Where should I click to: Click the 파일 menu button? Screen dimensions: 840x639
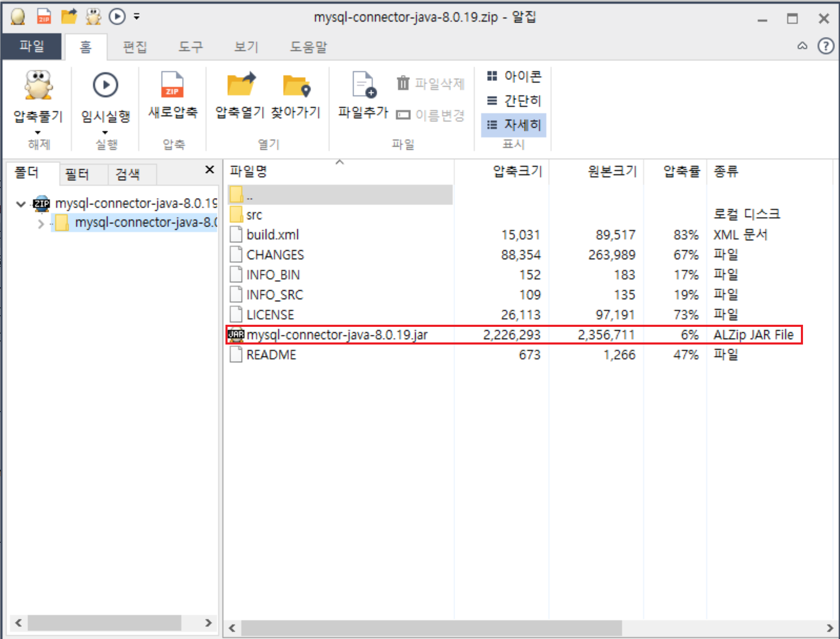32,46
